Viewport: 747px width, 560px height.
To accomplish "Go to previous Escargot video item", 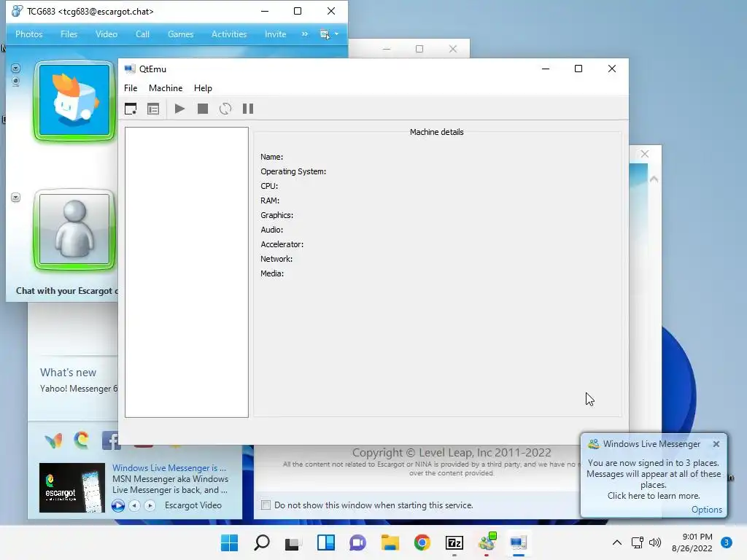I will (x=134, y=506).
